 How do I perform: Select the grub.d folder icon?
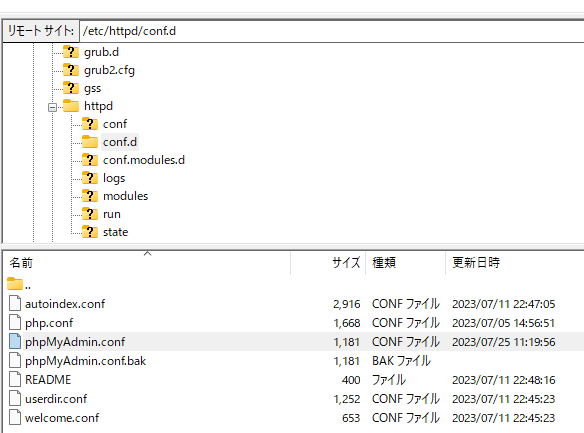point(71,52)
